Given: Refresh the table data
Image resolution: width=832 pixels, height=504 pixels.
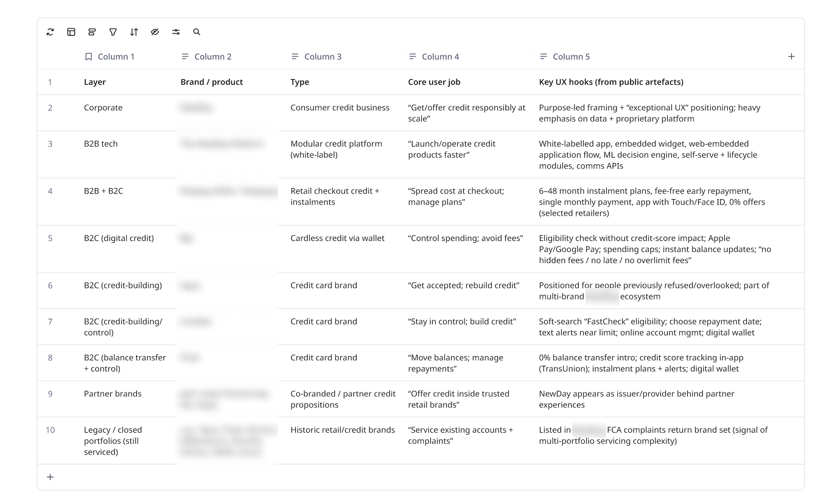Looking at the screenshot, I should click(x=50, y=32).
